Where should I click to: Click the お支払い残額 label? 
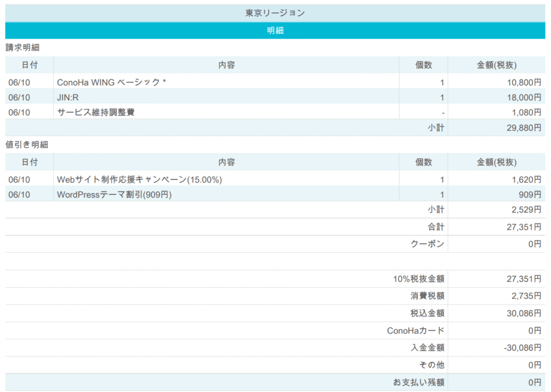(419, 382)
